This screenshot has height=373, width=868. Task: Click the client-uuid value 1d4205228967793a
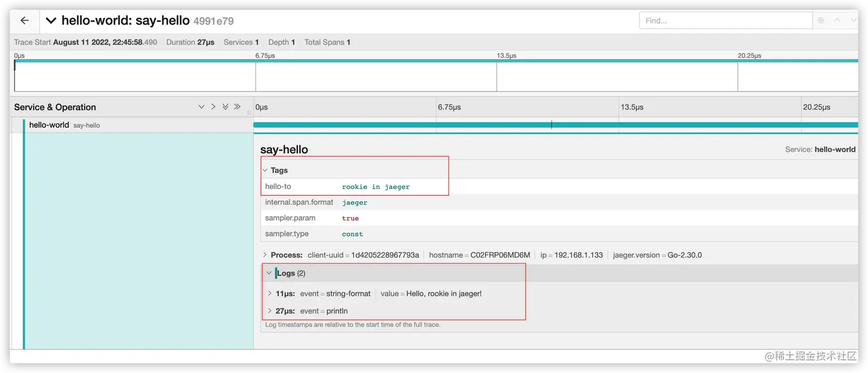coord(385,255)
